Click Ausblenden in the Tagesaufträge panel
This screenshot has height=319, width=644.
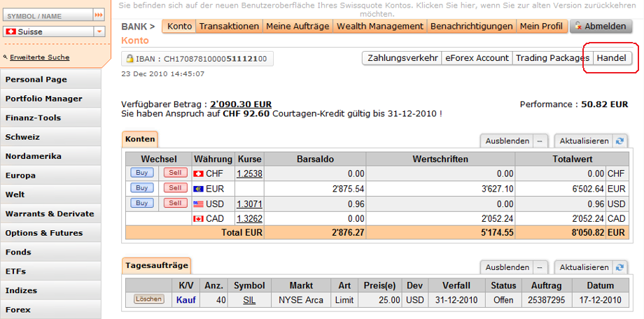507,267
